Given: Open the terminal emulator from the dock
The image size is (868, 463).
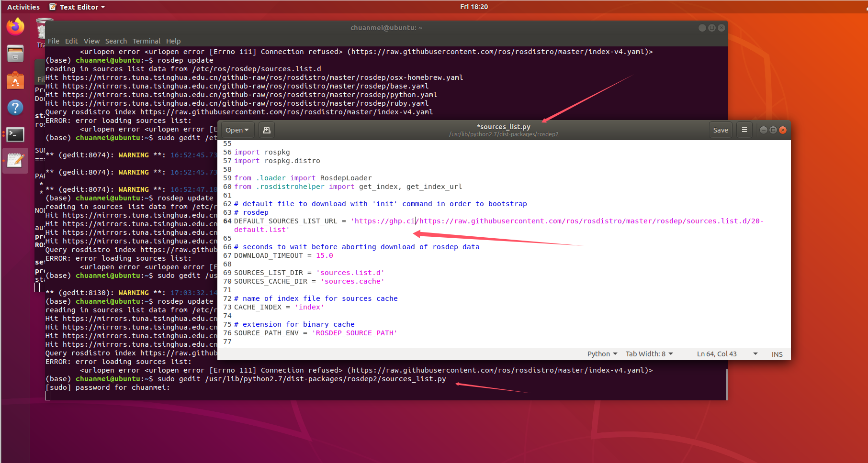Looking at the screenshot, I should [15, 134].
